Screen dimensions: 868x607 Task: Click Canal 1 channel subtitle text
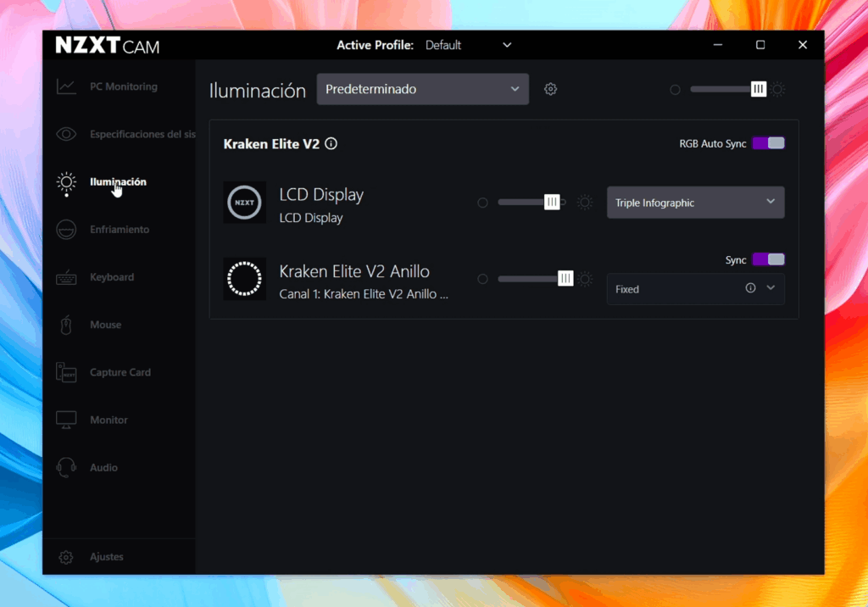(364, 294)
